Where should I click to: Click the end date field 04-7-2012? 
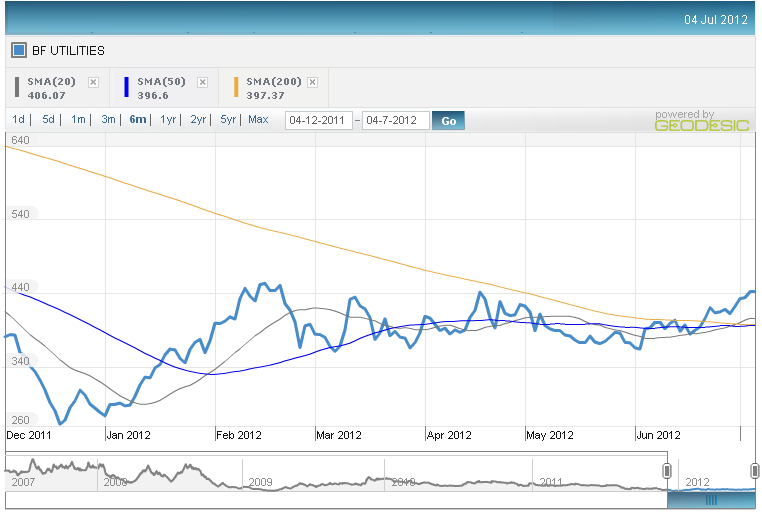click(395, 121)
